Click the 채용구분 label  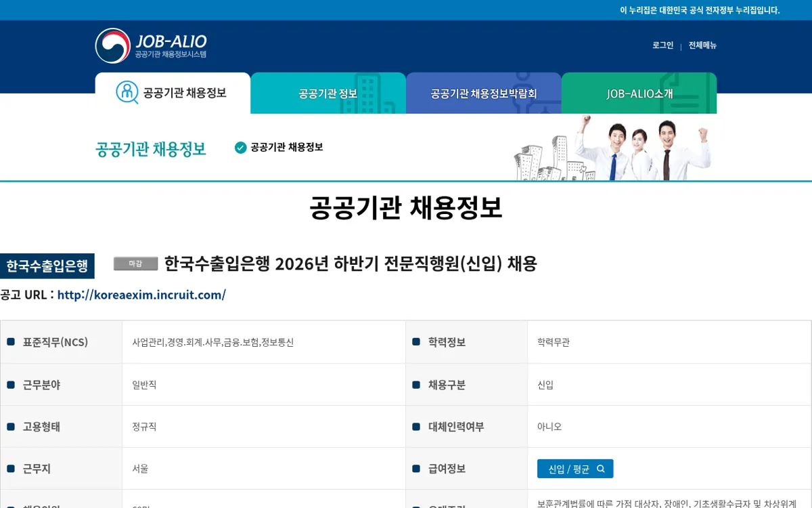click(x=447, y=385)
